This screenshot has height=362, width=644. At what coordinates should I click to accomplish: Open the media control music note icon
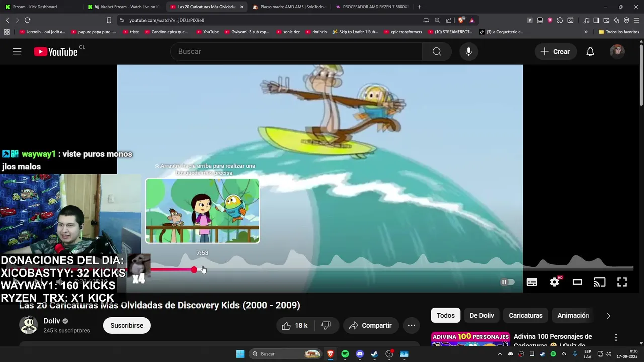click(586, 20)
